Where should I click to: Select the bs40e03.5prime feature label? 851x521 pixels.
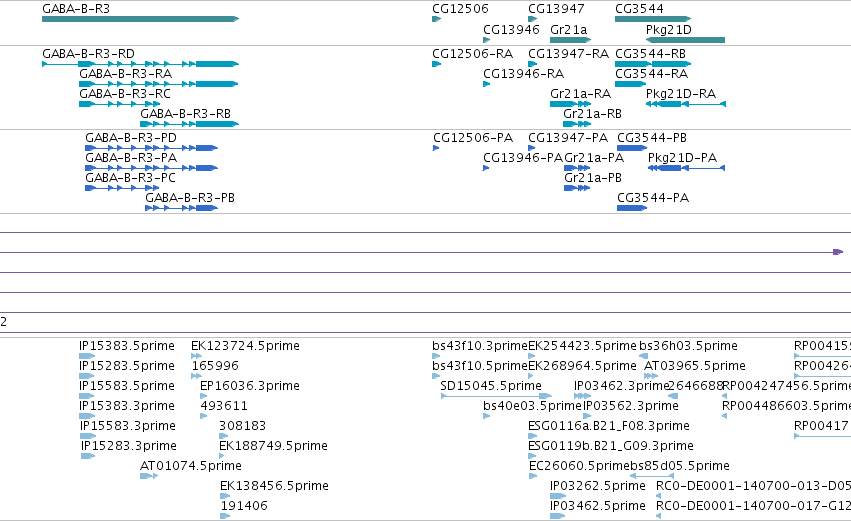pos(532,406)
